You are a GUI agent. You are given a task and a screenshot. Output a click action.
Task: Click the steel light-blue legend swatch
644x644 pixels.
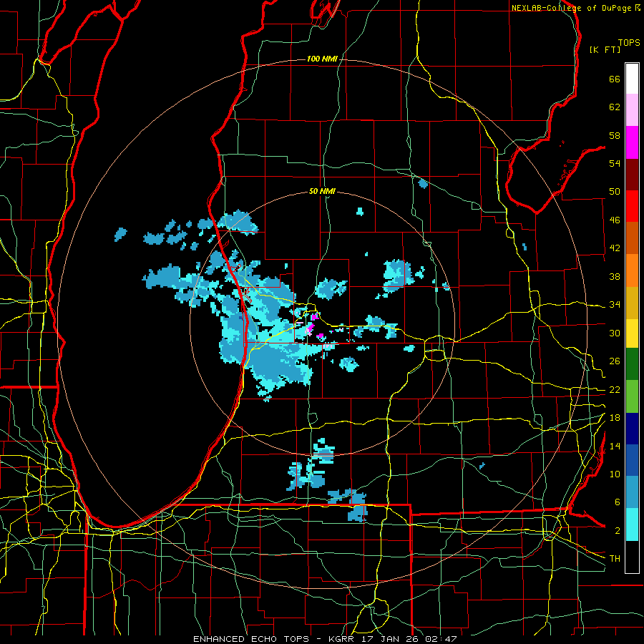632,492
